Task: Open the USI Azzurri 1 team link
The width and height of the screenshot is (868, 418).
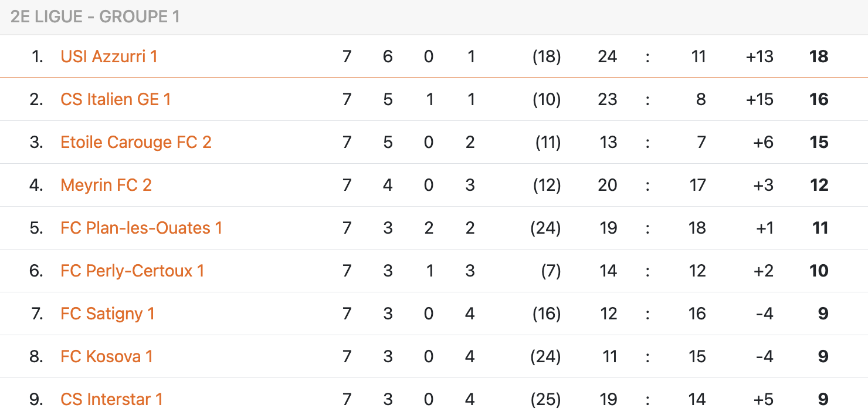Action: 109,57
